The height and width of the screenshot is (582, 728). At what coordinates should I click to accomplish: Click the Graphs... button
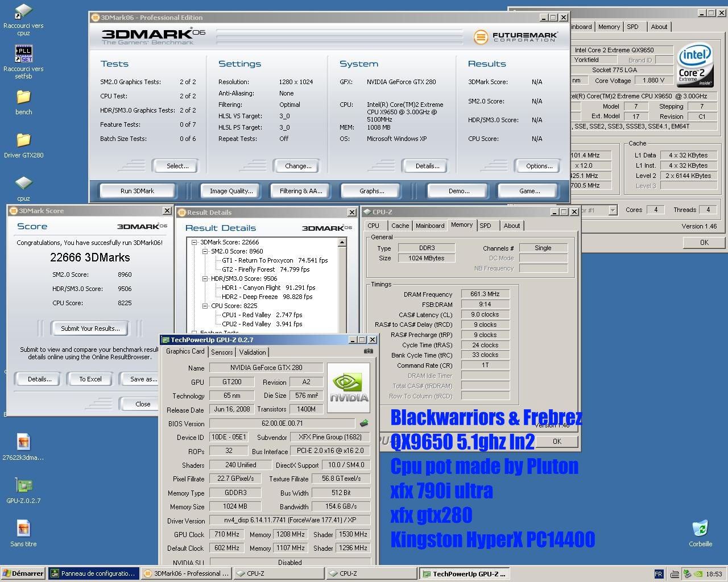[371, 191]
